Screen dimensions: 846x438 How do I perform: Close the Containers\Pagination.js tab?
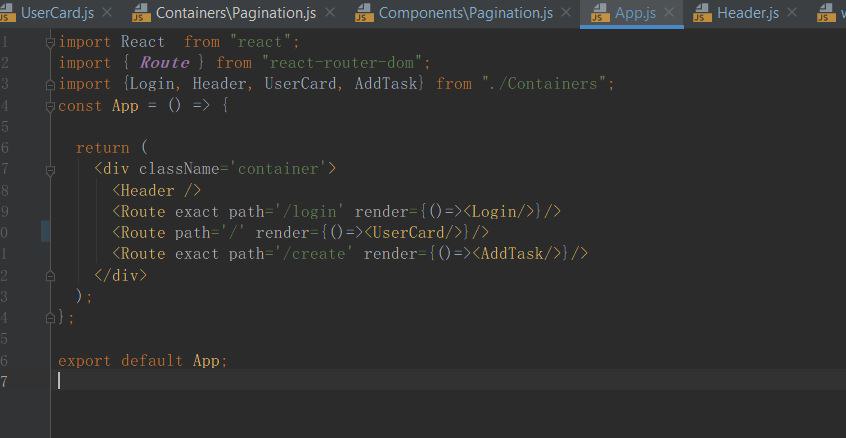click(x=330, y=12)
